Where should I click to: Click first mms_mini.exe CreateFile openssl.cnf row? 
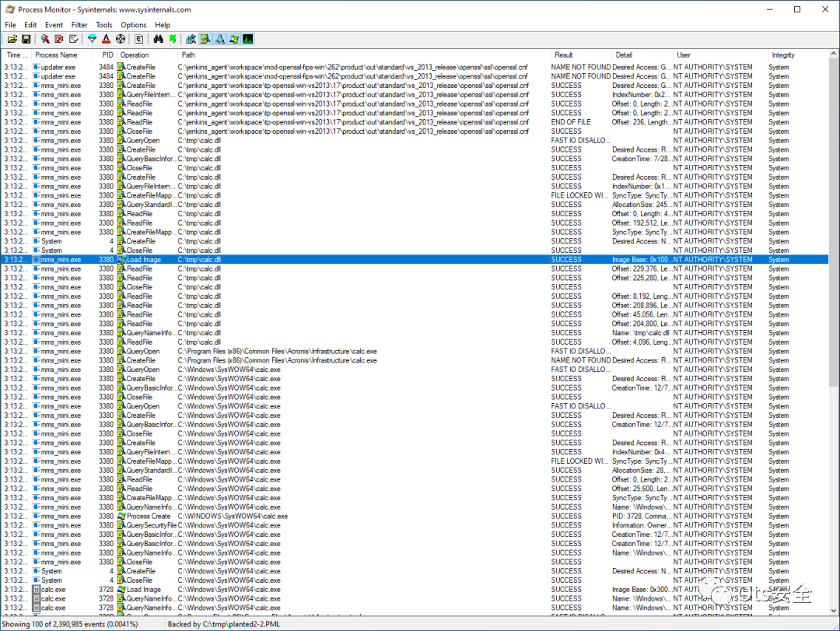(415, 86)
